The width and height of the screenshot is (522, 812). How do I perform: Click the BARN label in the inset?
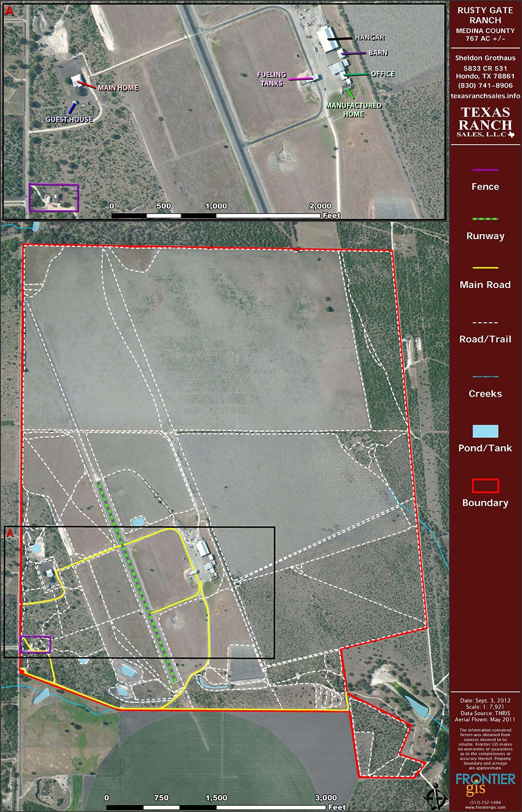(x=378, y=53)
